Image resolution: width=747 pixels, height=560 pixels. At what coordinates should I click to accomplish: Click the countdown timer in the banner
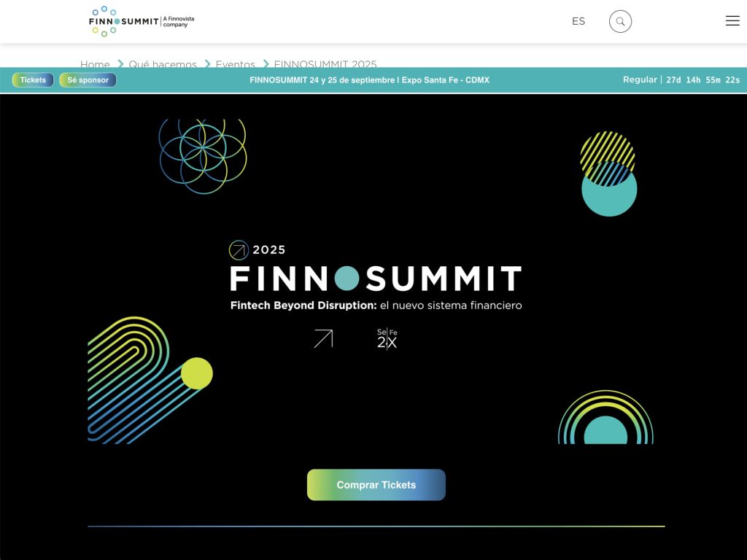coord(705,80)
